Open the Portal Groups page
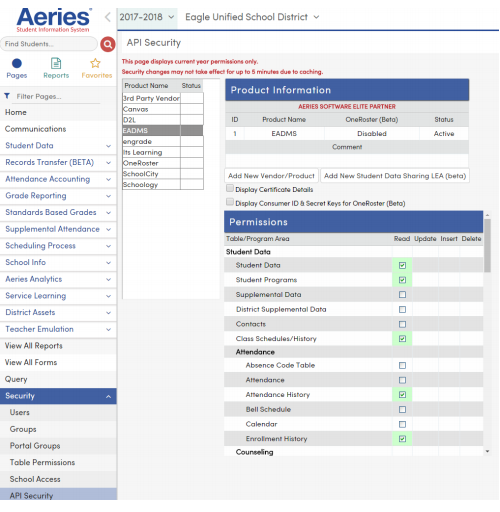The height and width of the screenshot is (512, 500). [58, 446]
